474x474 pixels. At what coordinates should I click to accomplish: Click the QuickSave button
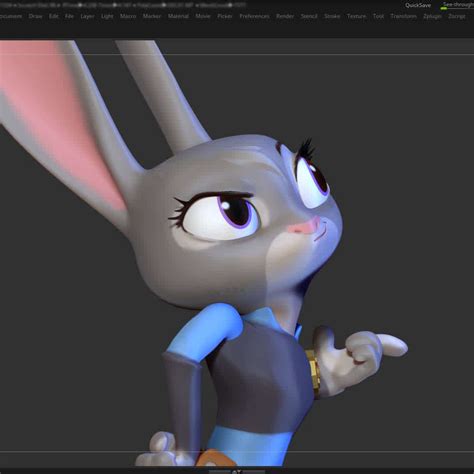(418, 5)
